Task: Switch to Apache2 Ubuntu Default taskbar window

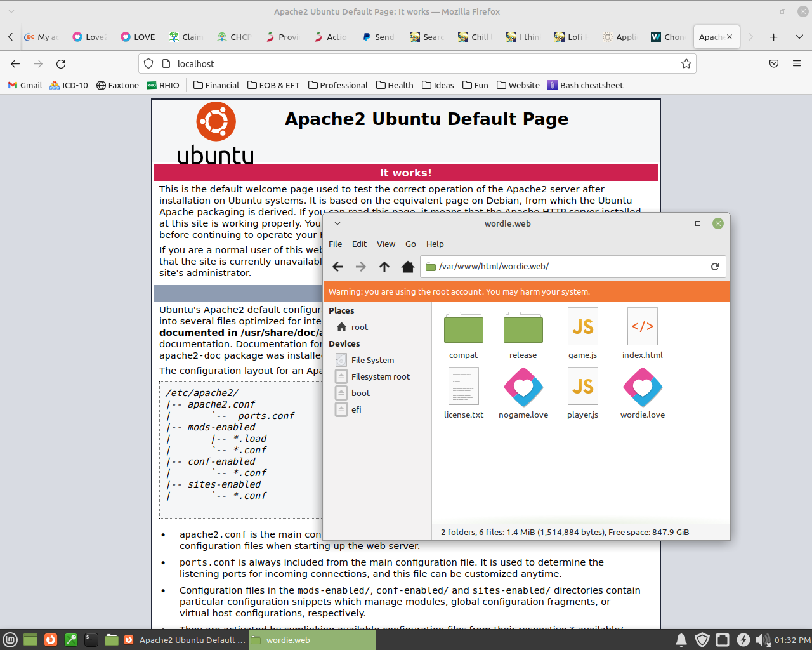Action: pyautogui.click(x=184, y=640)
